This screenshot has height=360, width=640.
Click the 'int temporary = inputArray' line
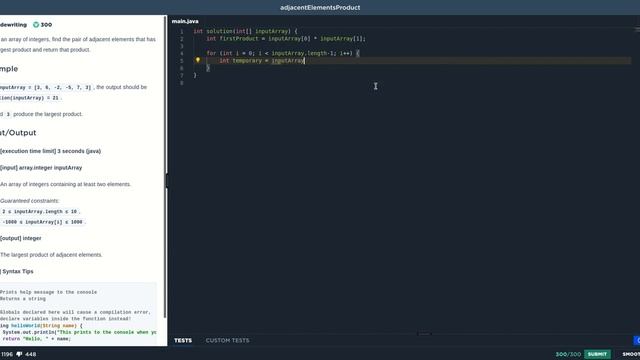coord(262,61)
